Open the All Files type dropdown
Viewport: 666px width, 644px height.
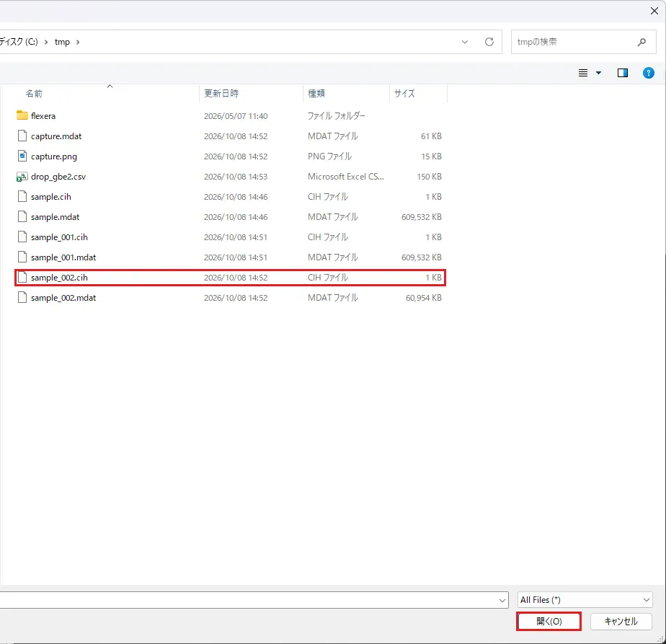pos(585,600)
